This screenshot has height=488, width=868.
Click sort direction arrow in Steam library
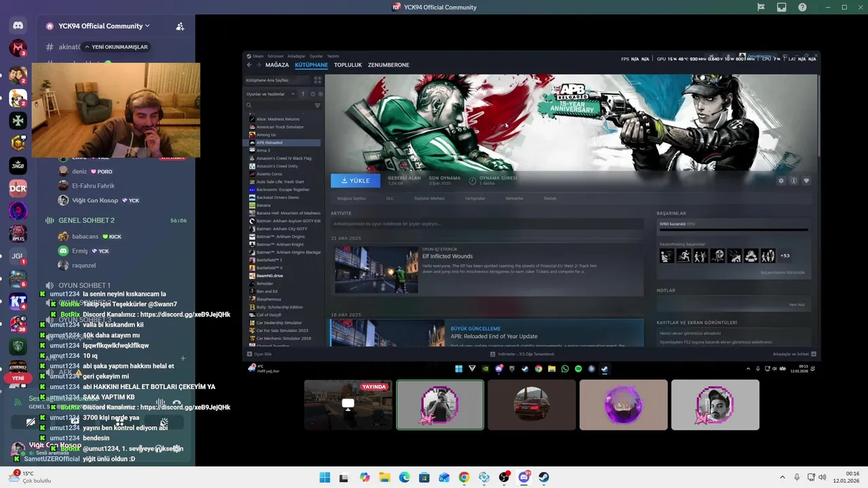(x=303, y=94)
